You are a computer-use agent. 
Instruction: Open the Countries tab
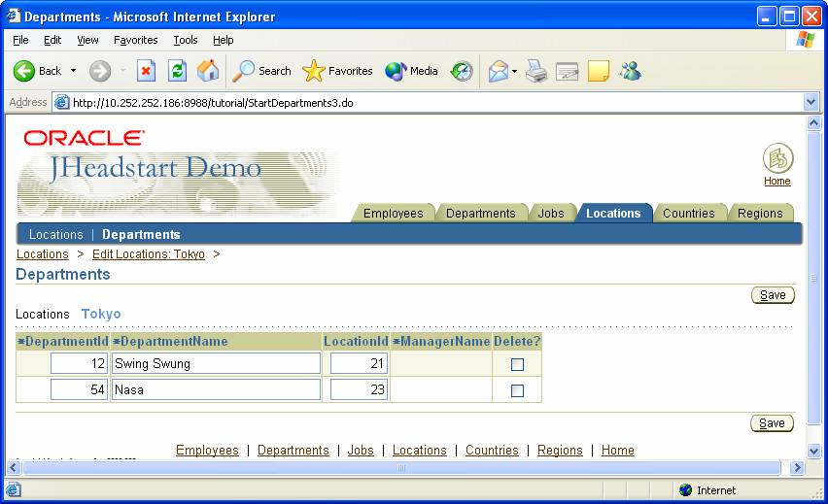point(688,213)
